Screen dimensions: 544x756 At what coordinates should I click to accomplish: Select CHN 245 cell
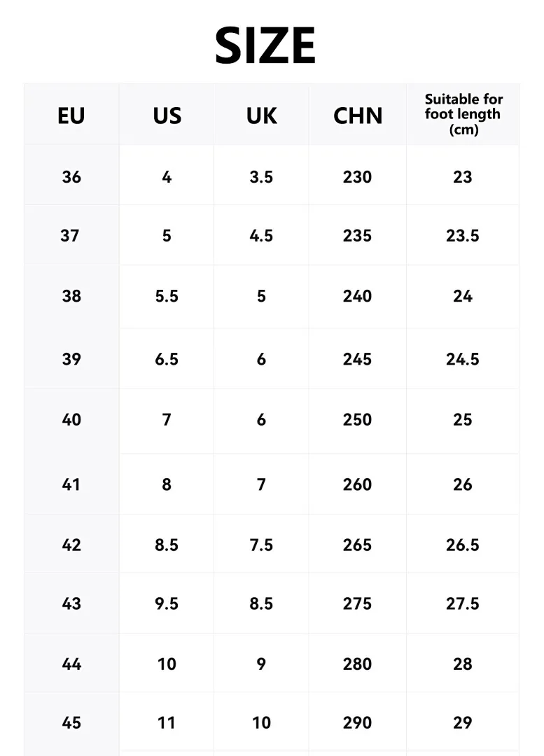pyautogui.click(x=357, y=359)
